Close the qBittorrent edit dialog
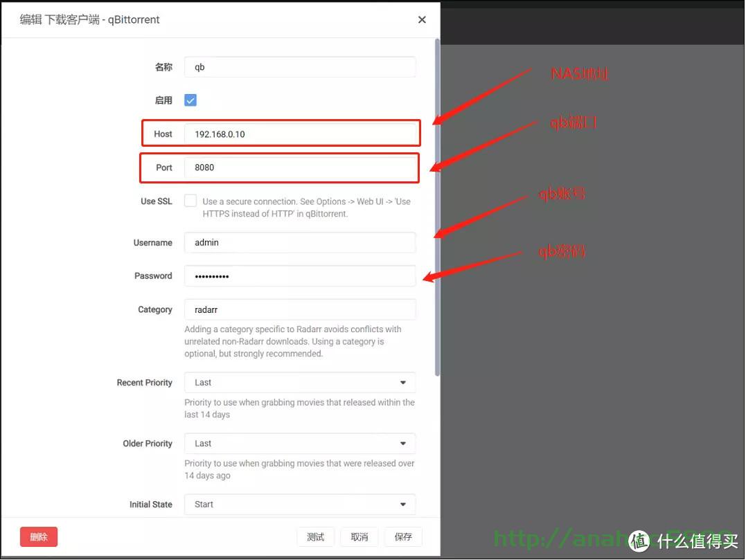This screenshot has height=560, width=746. (x=422, y=19)
